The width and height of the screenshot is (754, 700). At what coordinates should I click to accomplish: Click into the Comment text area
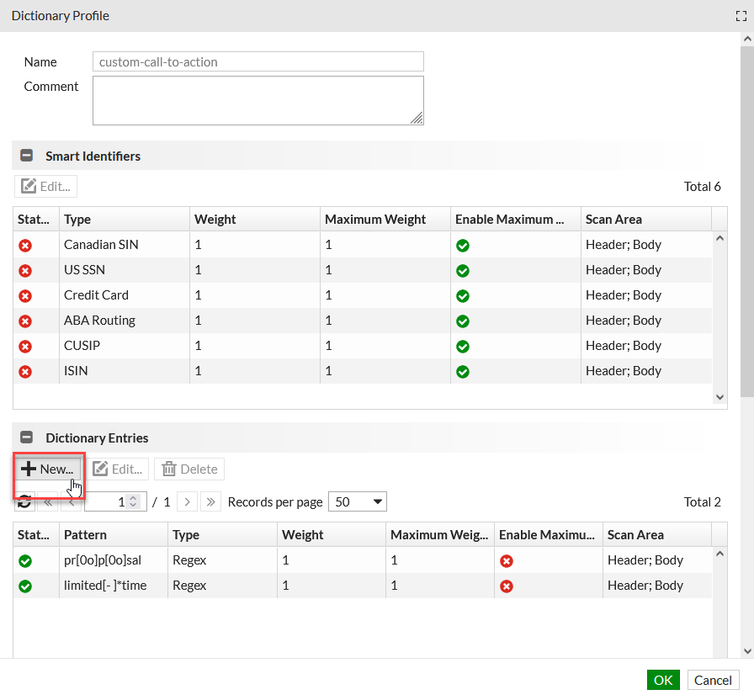[x=258, y=100]
